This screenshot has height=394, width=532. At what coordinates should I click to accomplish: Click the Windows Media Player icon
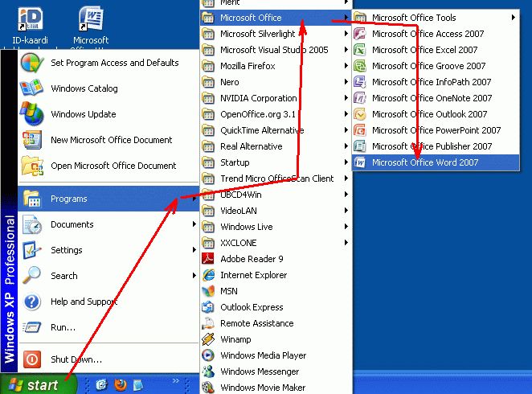(208, 355)
